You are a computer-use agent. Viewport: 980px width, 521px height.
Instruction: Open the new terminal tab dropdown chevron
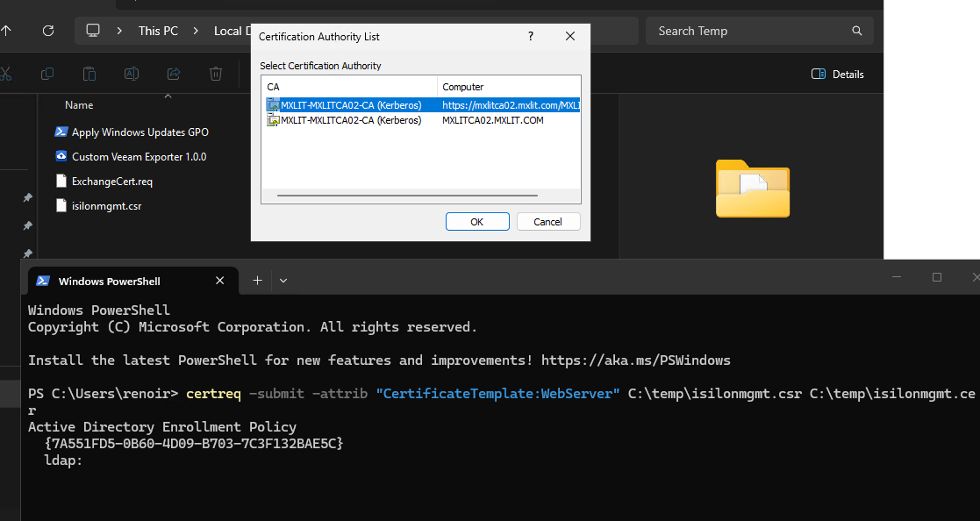[x=283, y=281]
